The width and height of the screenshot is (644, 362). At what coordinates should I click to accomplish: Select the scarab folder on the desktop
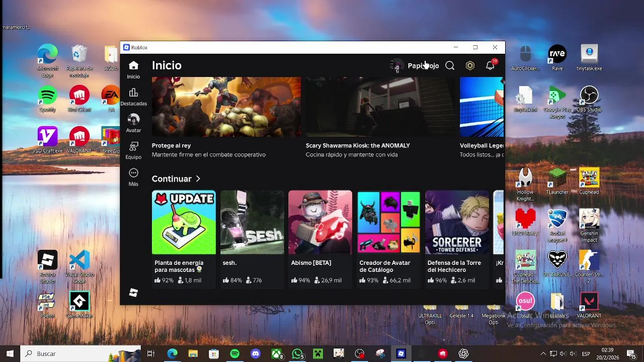(557, 305)
